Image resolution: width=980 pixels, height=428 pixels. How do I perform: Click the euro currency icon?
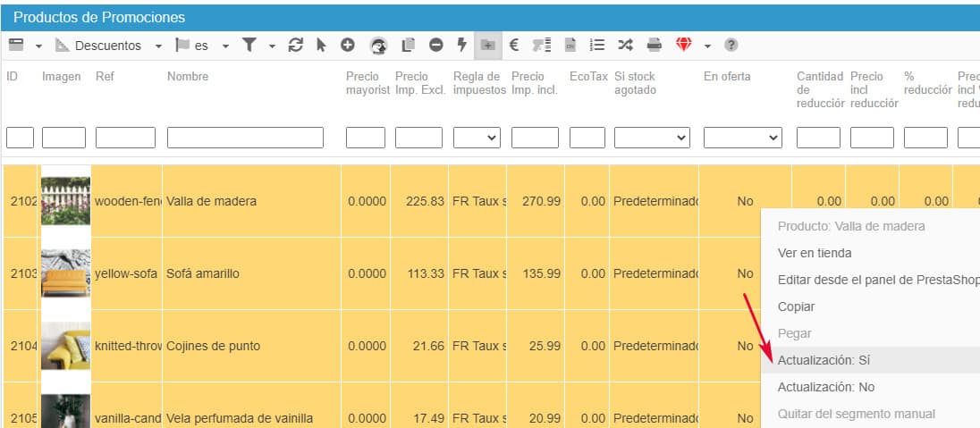514,45
